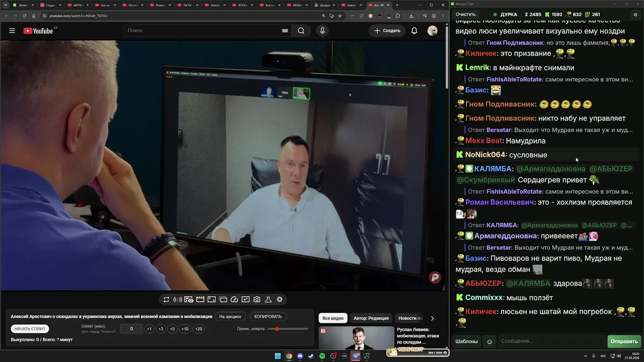Click Lemrik username in chat
This screenshot has width=644, height=362.
pos(477,67)
